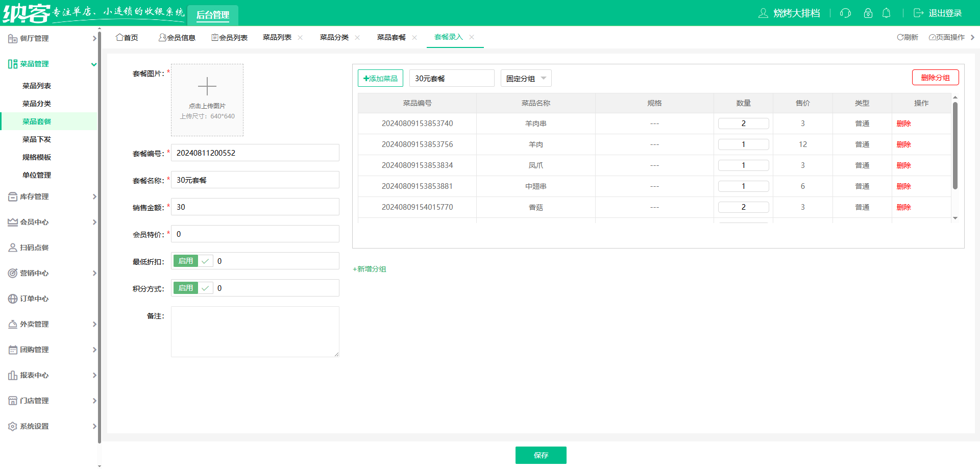This screenshot has height=469, width=980.
Task: Click the 删除分组 button
Action: point(935,78)
